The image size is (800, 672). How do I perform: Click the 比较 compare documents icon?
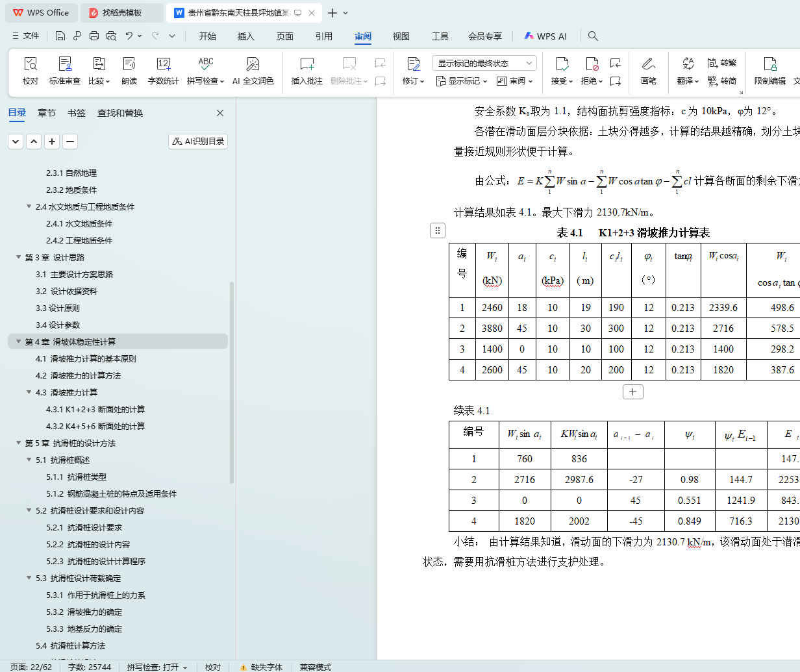coord(99,70)
